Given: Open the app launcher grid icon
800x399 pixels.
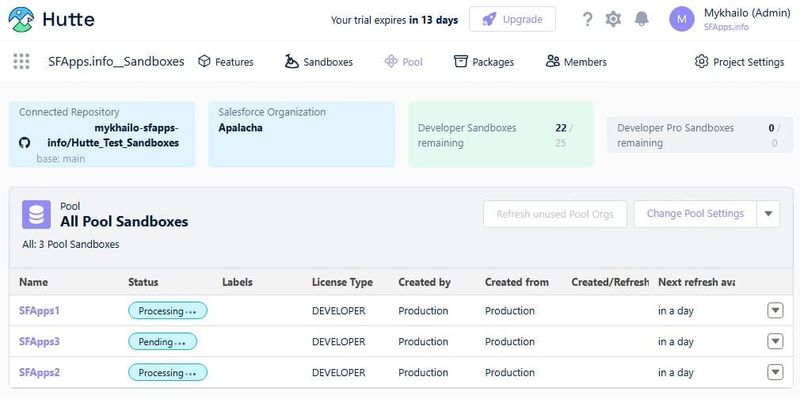Looking at the screenshot, I should point(21,61).
